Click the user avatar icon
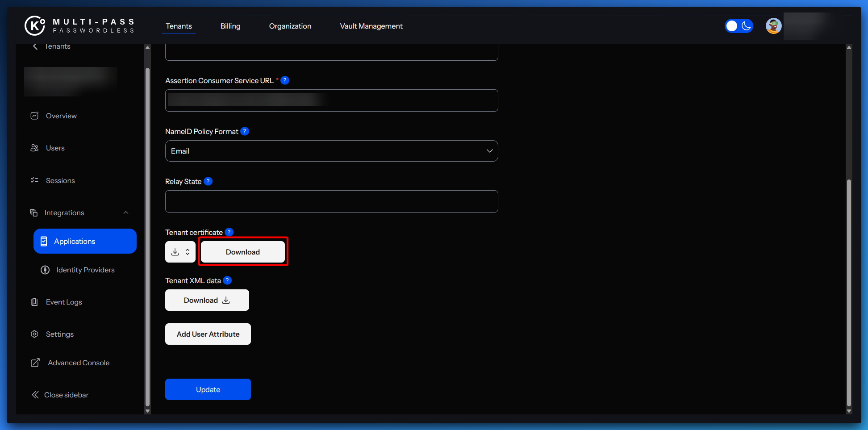 pyautogui.click(x=773, y=26)
